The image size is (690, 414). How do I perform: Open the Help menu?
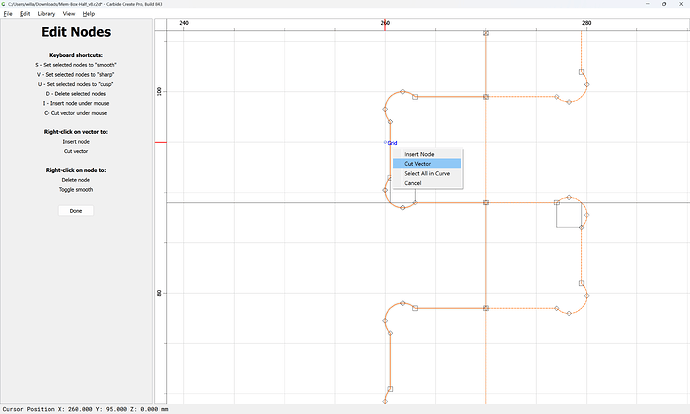pyautogui.click(x=89, y=14)
